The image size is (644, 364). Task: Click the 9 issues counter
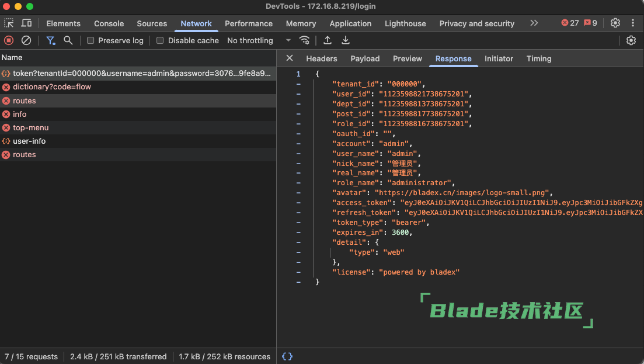pyautogui.click(x=591, y=23)
